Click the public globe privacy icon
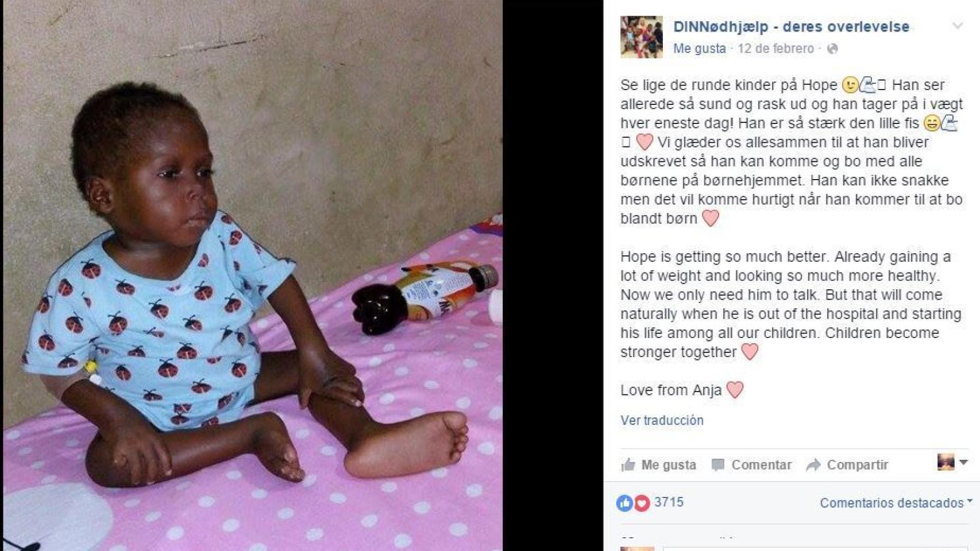 (832, 49)
